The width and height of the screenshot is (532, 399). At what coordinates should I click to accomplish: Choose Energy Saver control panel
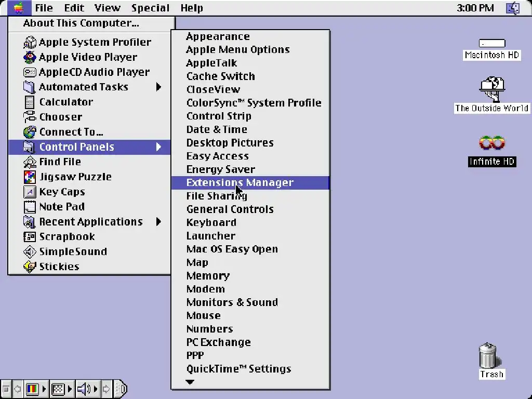(250, 169)
